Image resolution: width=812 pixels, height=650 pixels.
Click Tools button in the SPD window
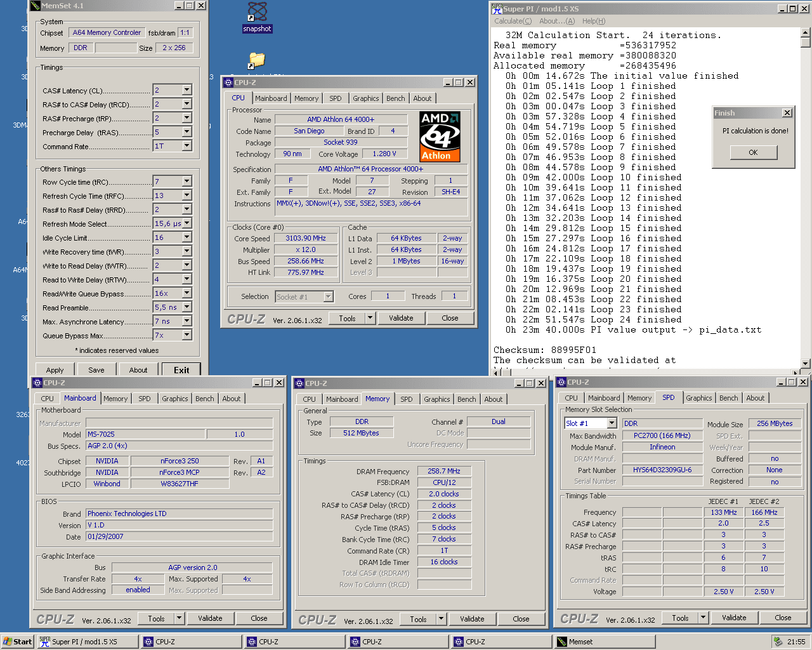tap(680, 618)
